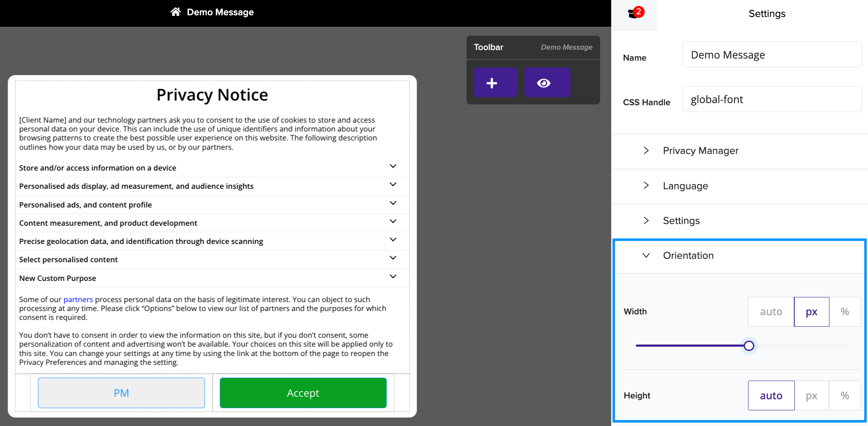868x426 pixels.
Task: Click the Width slider handle
Action: coord(749,346)
